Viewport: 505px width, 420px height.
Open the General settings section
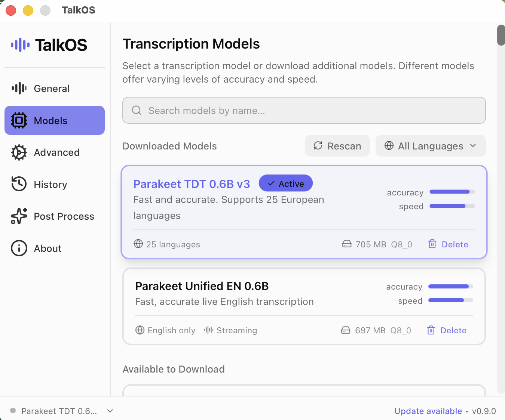point(55,89)
